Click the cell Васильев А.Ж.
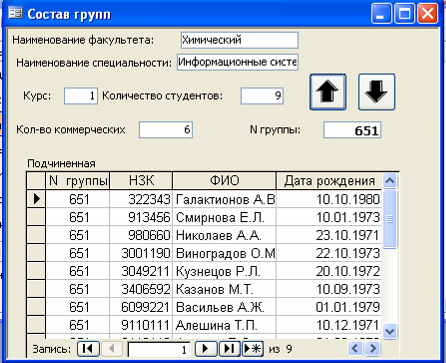The image size is (446, 363). (x=224, y=307)
